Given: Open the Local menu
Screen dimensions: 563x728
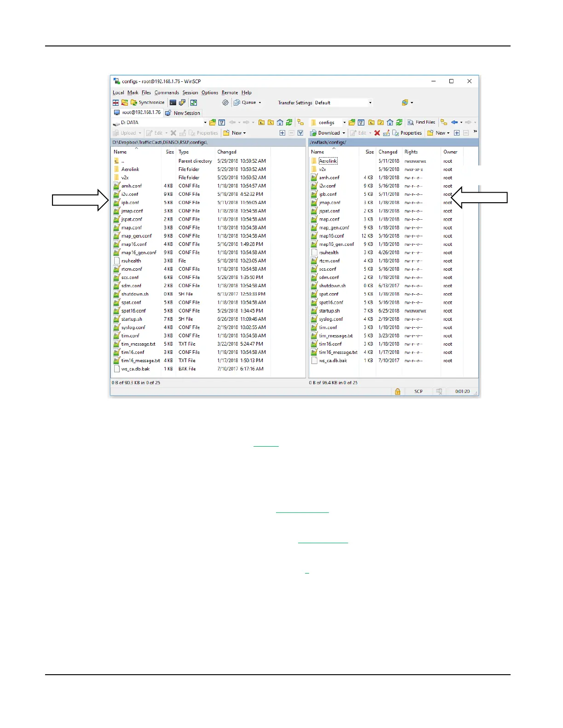Looking at the screenshot, I should coord(118,92).
